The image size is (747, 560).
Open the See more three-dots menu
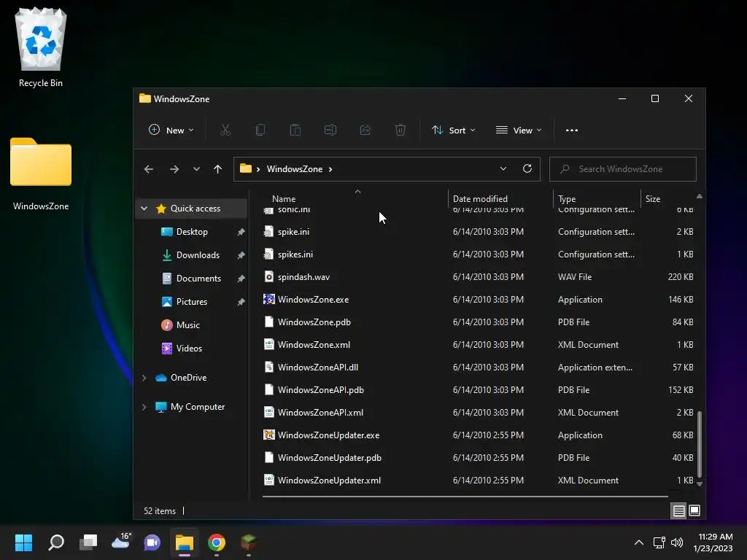tap(572, 130)
